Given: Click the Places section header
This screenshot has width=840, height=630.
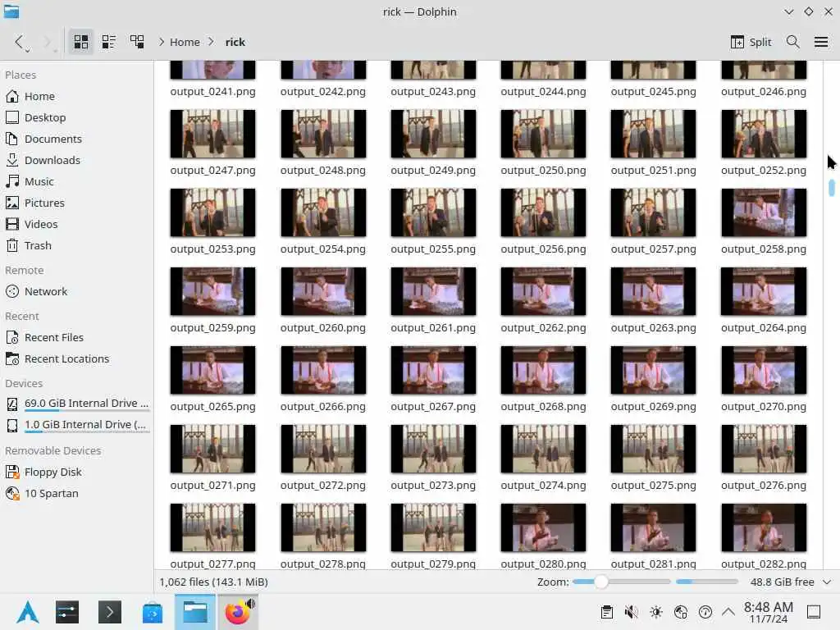Looking at the screenshot, I should coord(21,75).
